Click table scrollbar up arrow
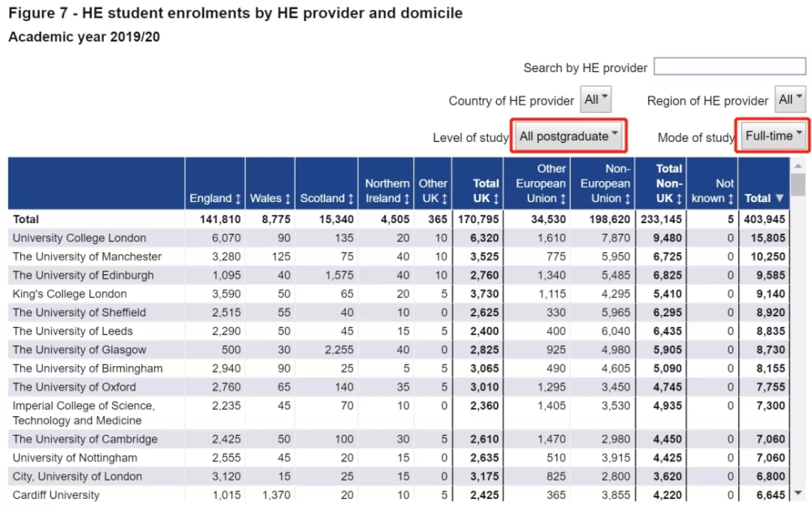The image size is (812, 508). [x=798, y=166]
